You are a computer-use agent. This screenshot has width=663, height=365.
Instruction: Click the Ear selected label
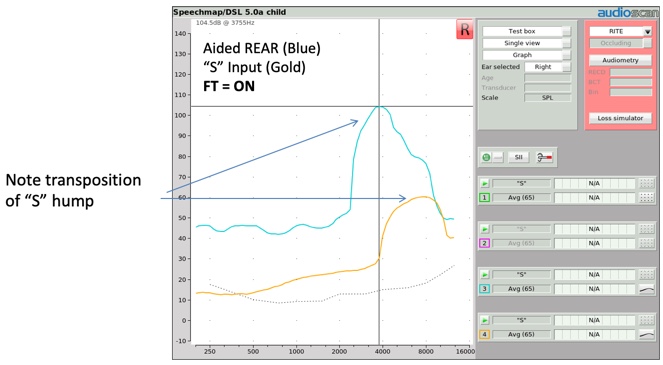(x=501, y=67)
